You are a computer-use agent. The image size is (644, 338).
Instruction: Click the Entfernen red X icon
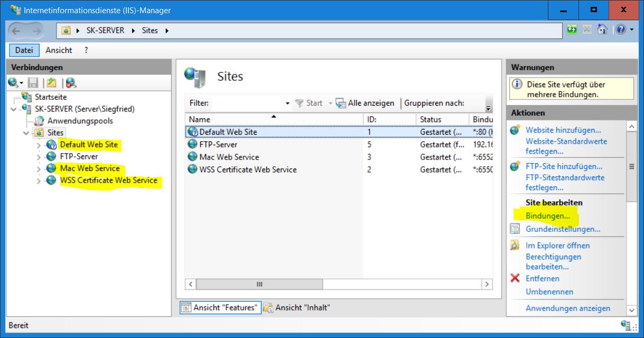pos(515,278)
